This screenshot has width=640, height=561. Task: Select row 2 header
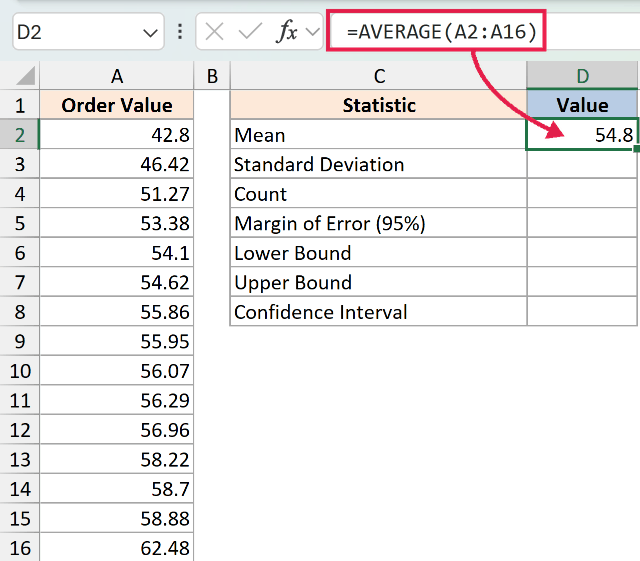tap(20, 134)
